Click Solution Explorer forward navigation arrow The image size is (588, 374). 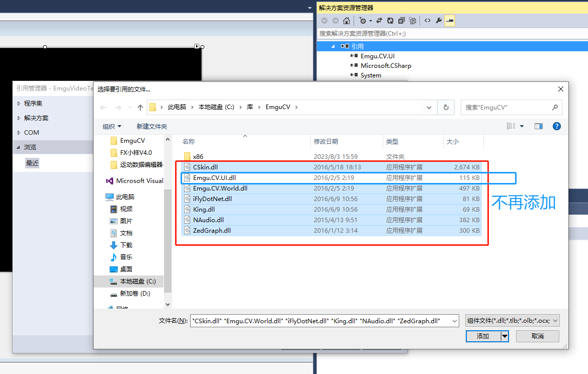[x=335, y=21]
